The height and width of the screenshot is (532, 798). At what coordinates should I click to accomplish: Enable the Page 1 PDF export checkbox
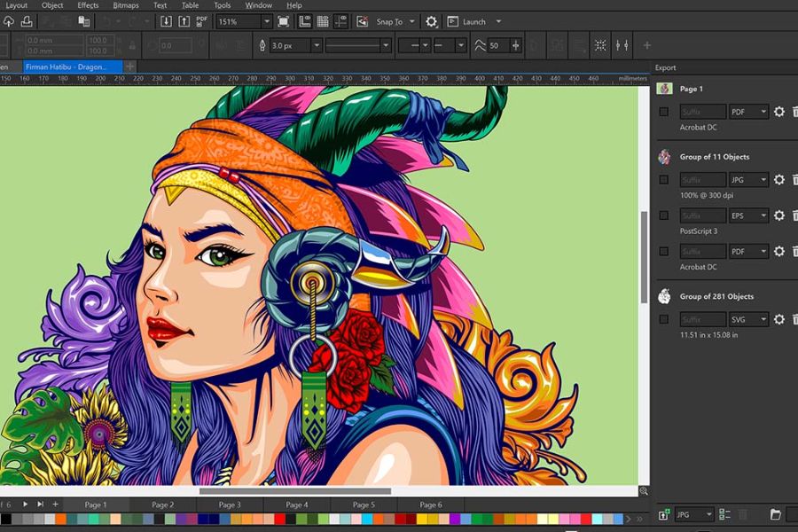pos(663,112)
